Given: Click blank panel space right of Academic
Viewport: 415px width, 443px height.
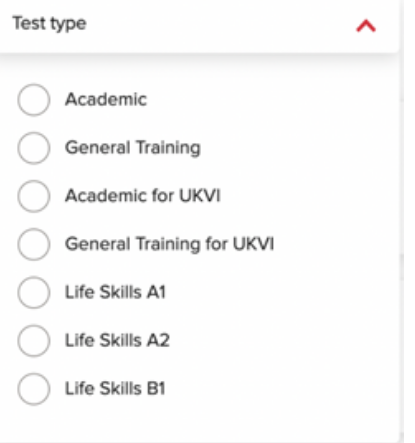Looking at the screenshot, I should point(267,99).
